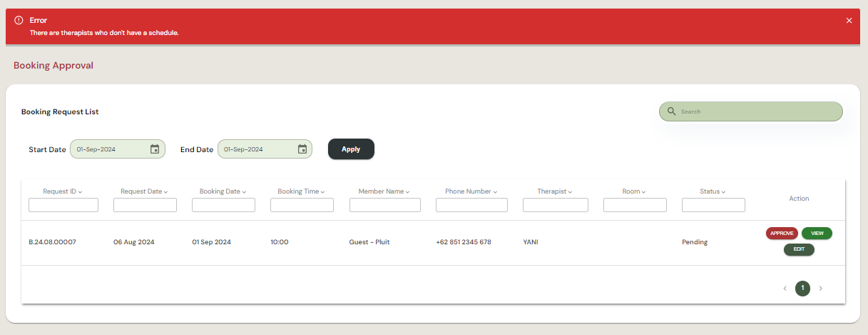
Task: View booking request details
Action: [817, 233]
